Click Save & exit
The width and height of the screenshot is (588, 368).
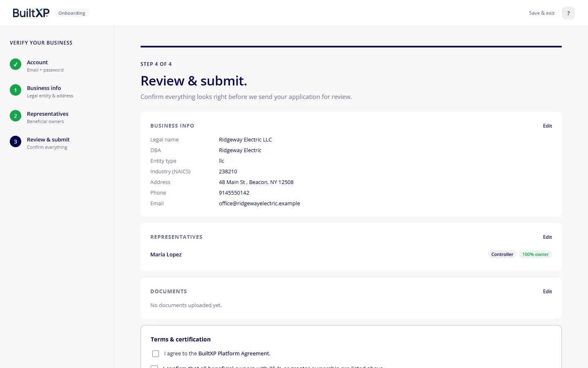pyautogui.click(x=541, y=13)
